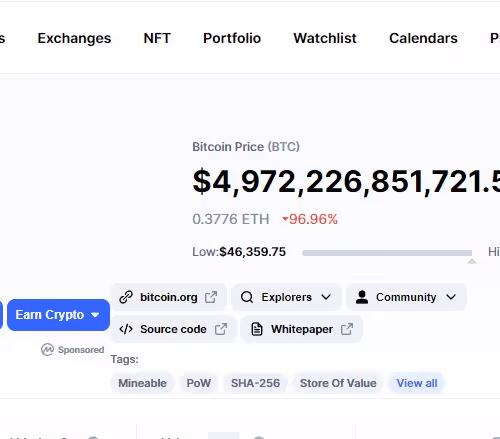Click the document icon beside Whitepaper

click(x=257, y=329)
